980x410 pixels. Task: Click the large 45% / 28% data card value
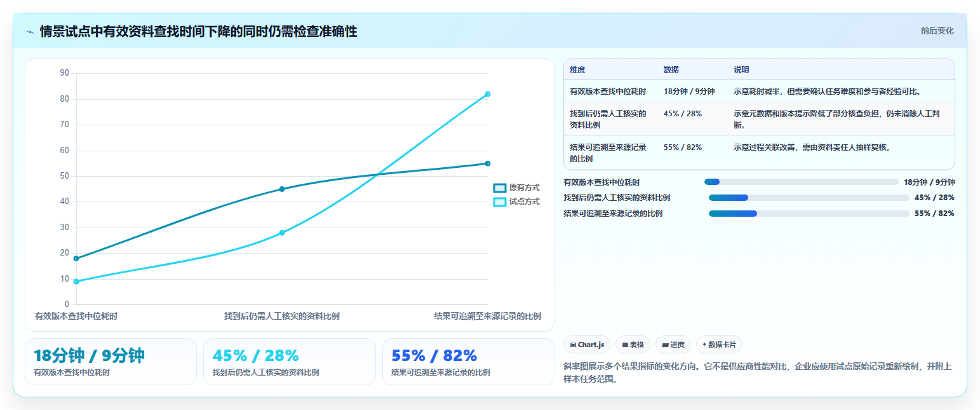[255, 355]
